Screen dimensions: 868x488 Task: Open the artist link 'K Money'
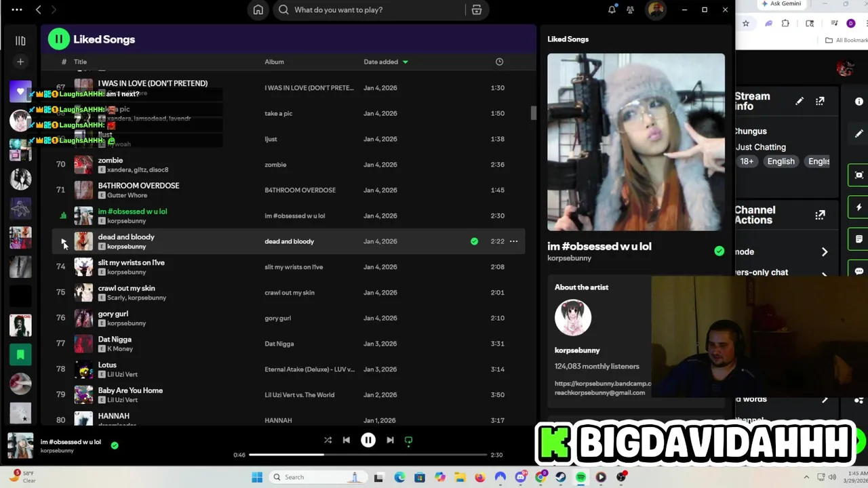(120, 348)
